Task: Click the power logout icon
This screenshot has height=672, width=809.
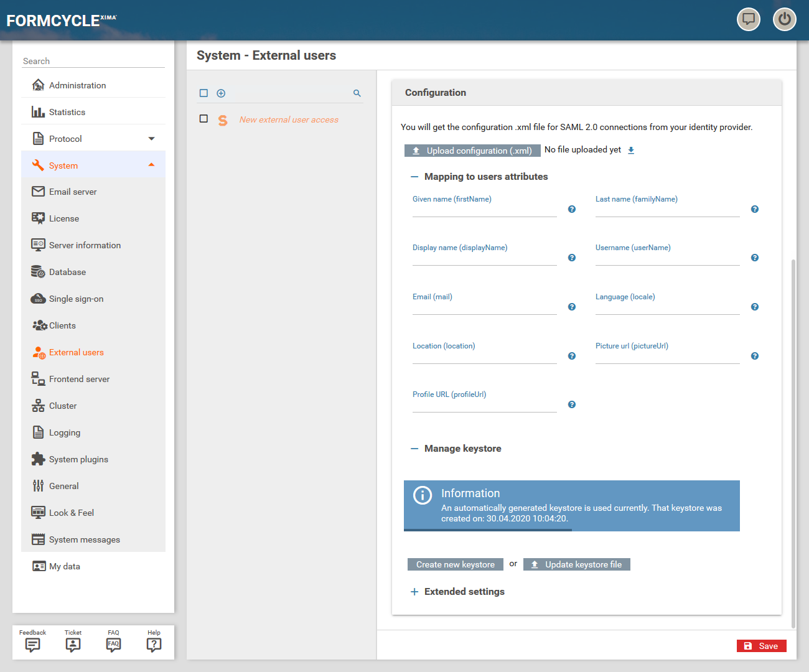Action: [x=784, y=19]
